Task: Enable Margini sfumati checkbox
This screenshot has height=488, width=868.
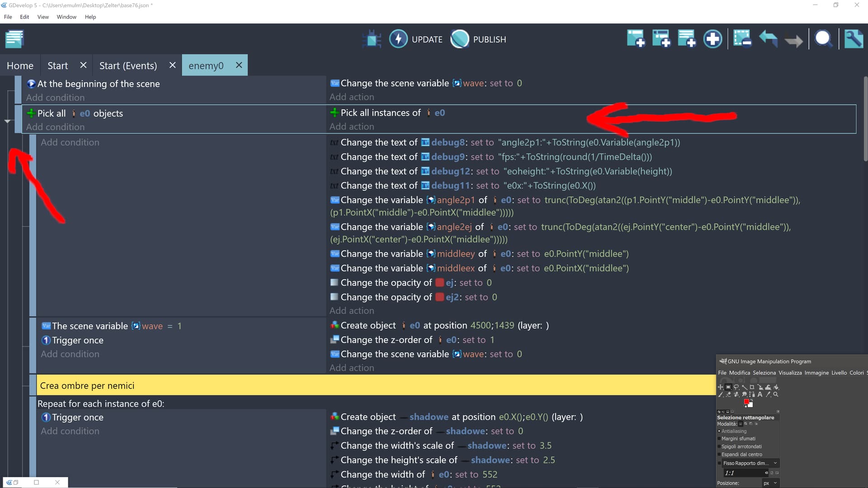Action: 720,438
